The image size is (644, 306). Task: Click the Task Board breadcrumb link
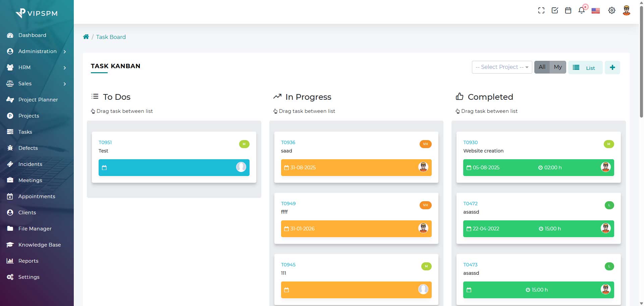coord(111,37)
